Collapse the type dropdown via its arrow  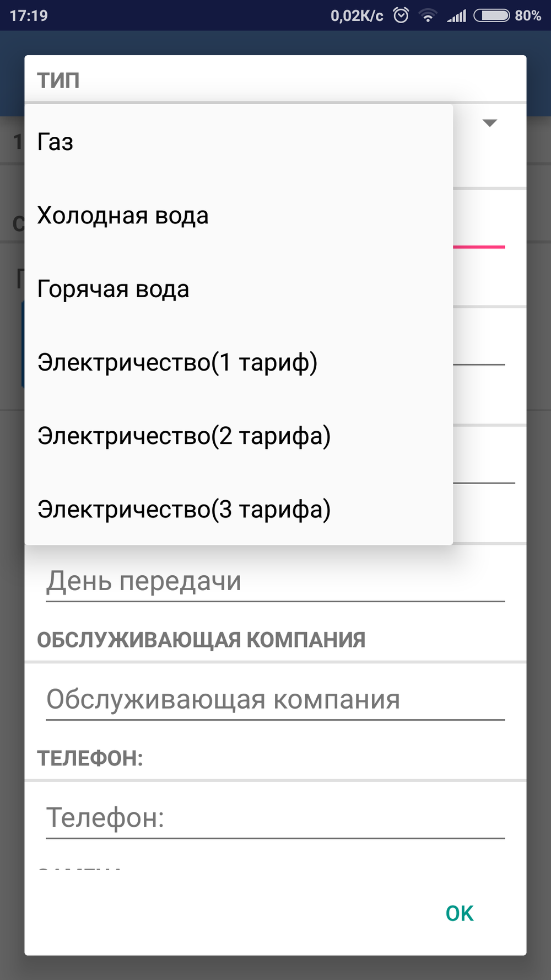(x=490, y=123)
